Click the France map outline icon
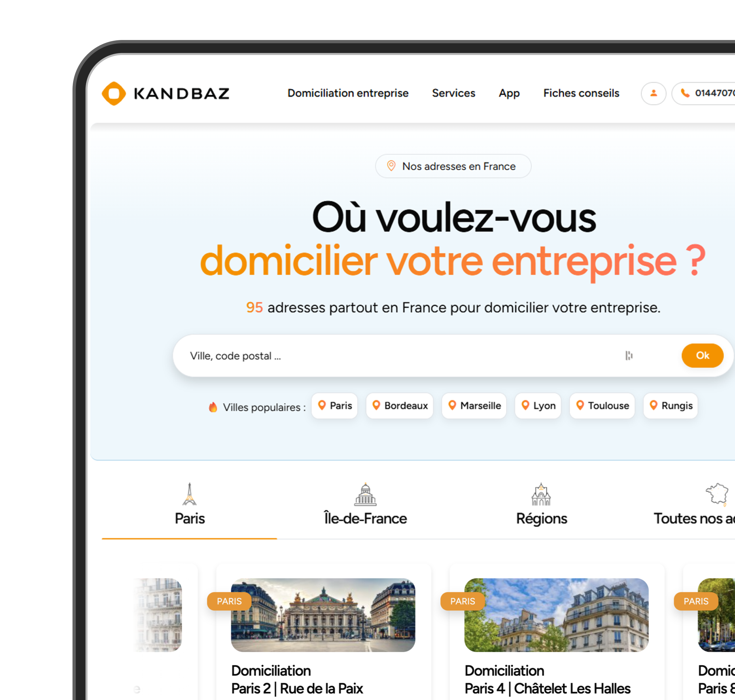 click(x=717, y=494)
